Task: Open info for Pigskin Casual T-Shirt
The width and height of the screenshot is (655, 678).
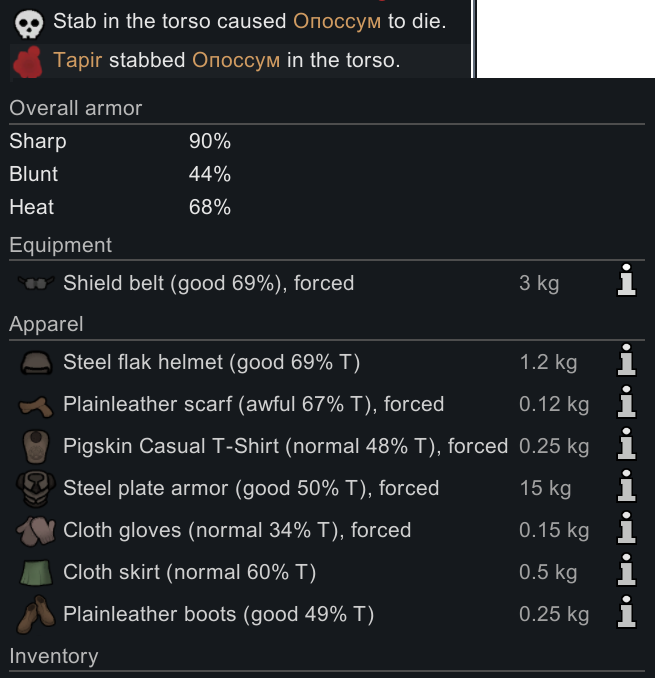Action: 626,446
